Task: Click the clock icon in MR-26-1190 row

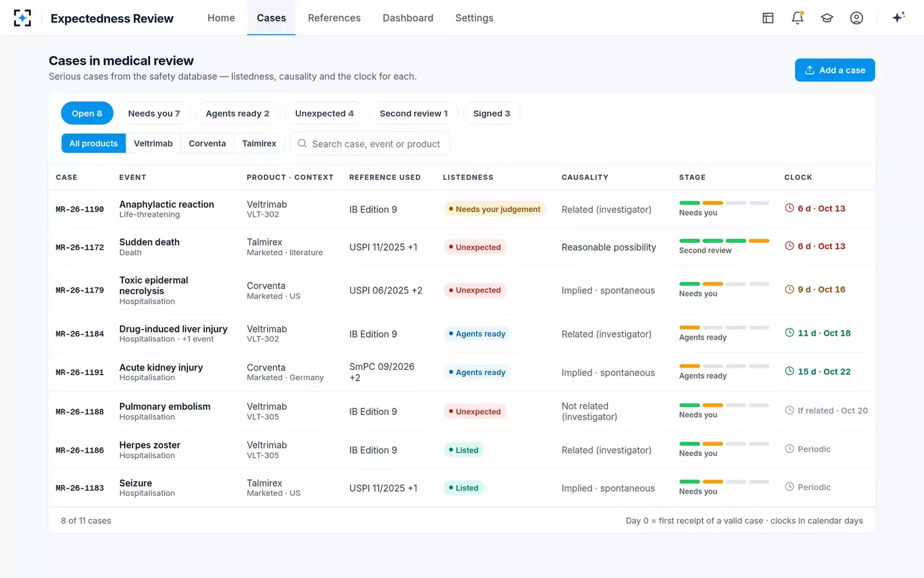Action: (x=789, y=208)
